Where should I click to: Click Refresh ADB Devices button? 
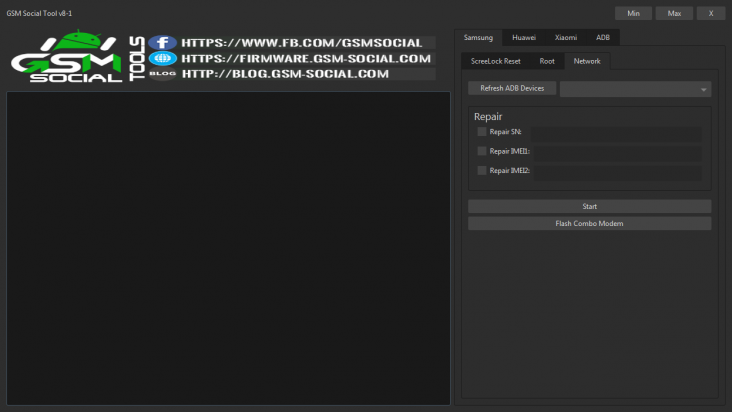pos(512,88)
